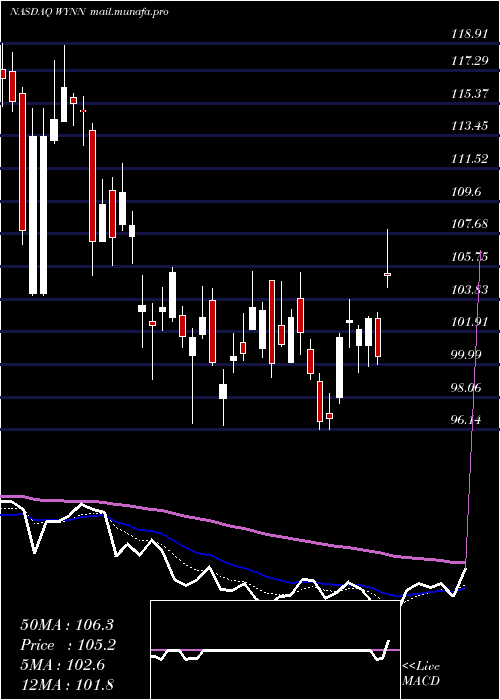This screenshot has width=500, height=700.
Task: Click the Price : 105.2 readout
Action: [68, 645]
